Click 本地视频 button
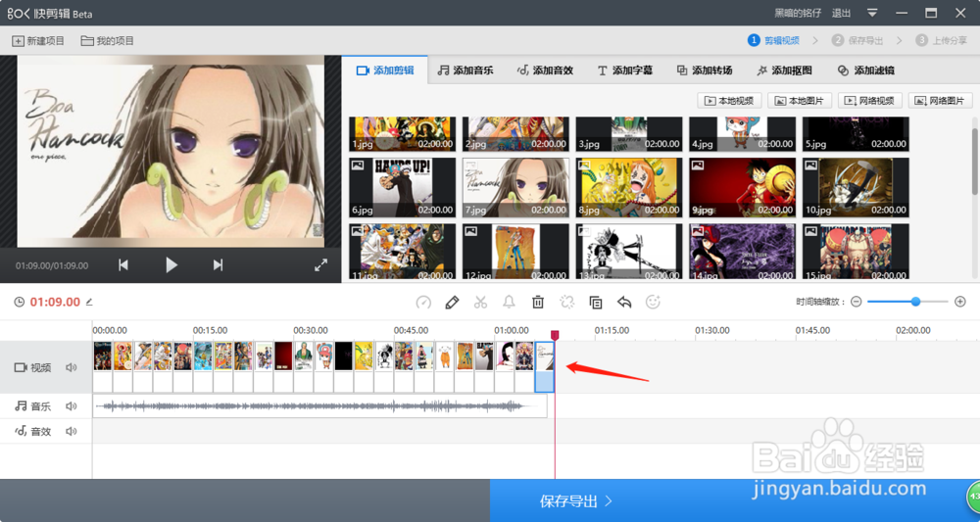 click(729, 101)
